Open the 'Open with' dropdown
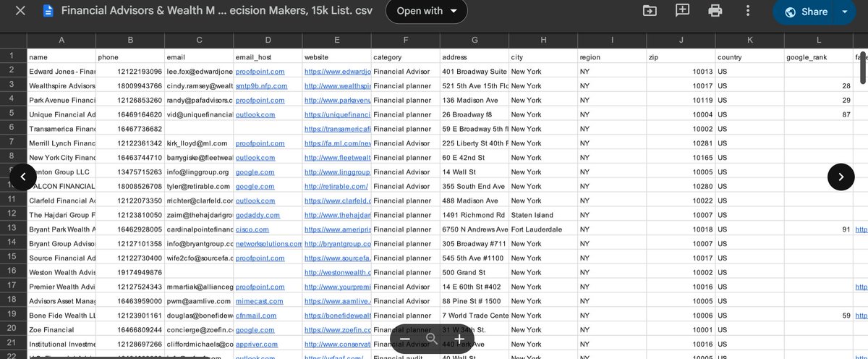Viewport: 868px width, 359px height. click(427, 12)
